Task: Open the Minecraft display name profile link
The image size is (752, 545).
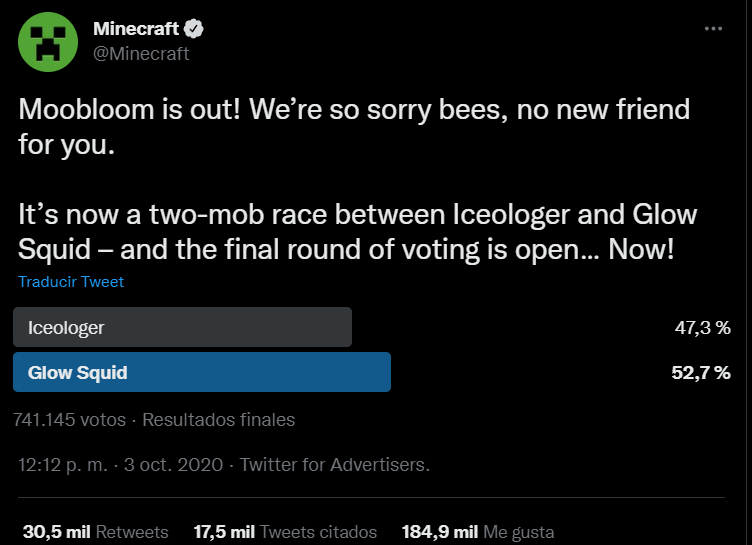Action: tap(135, 29)
